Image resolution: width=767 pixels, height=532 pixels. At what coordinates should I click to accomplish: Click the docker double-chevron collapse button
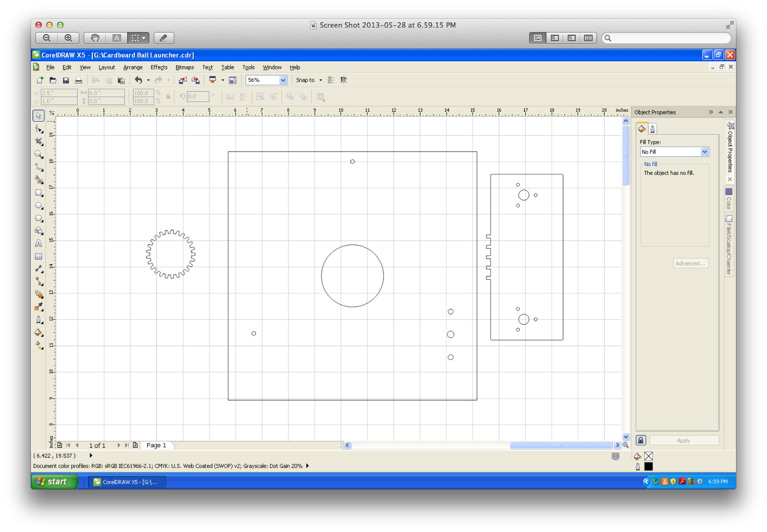coord(711,112)
